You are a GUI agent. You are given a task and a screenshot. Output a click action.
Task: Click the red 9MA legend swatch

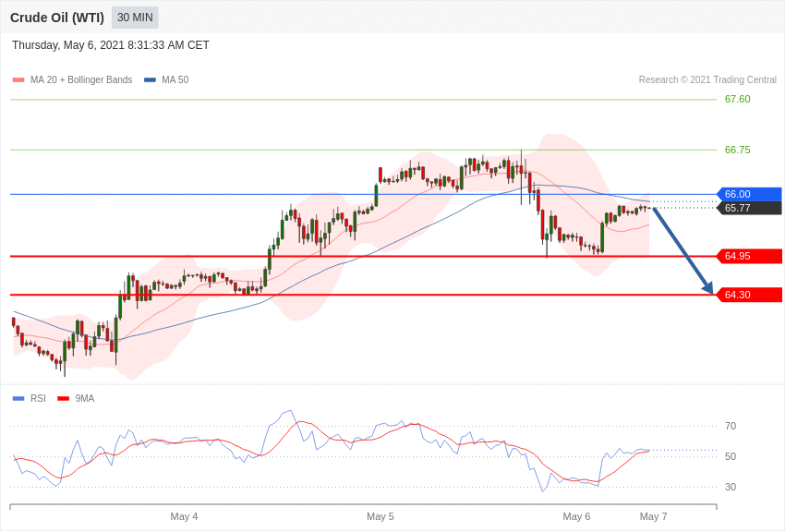(64, 398)
